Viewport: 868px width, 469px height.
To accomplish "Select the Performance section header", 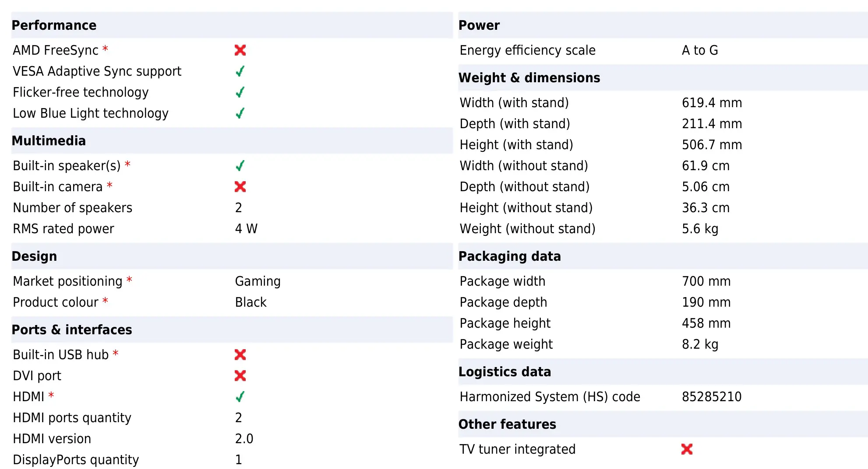I will pyautogui.click(x=54, y=25).
